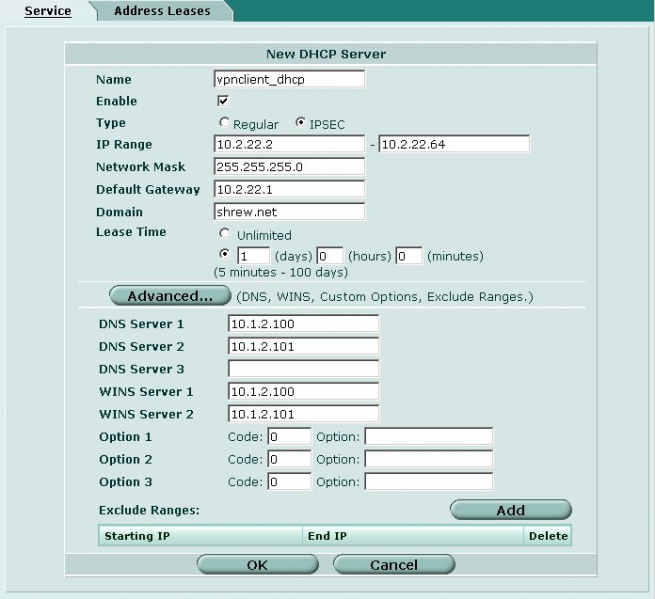Switch to the Service tab

[x=48, y=11]
